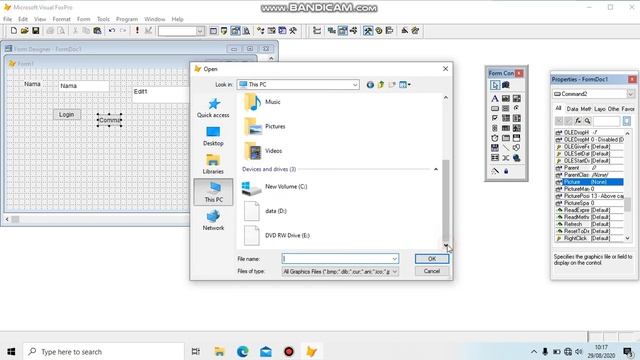Click the Save diskette toolbar icon
This screenshot has width=640, height=360.
click(36, 31)
